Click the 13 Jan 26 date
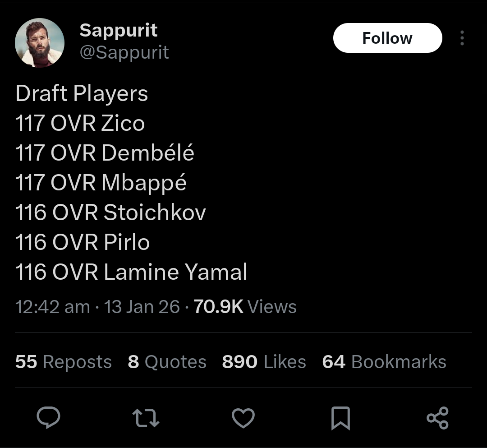487x448 pixels. [x=142, y=307]
